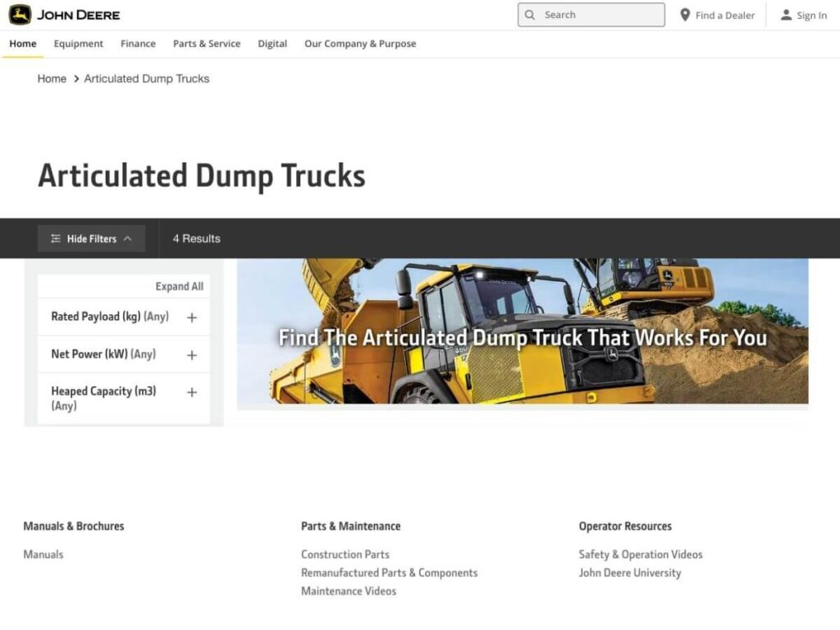Click the Search input field
Screen dimensions: 840x630
591,15
